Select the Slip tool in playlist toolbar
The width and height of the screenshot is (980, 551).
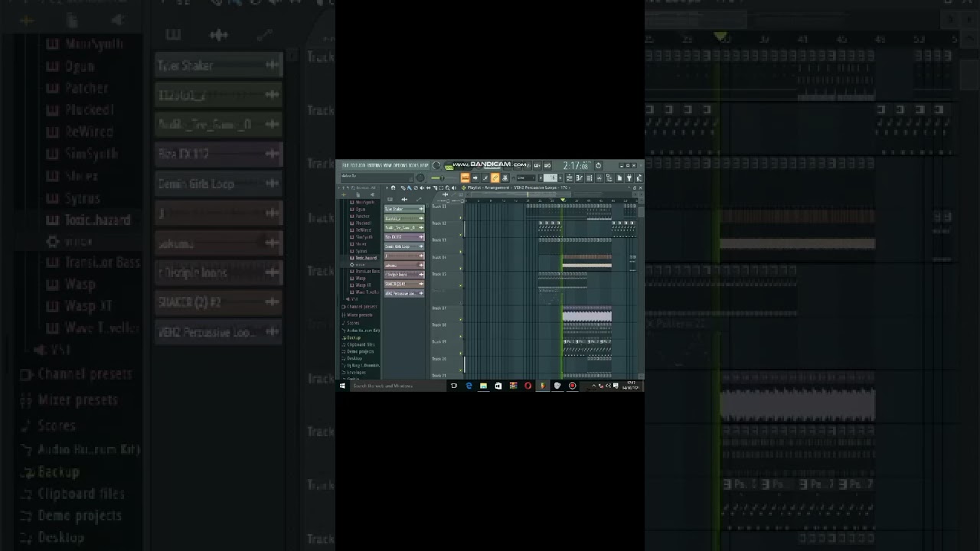click(428, 187)
